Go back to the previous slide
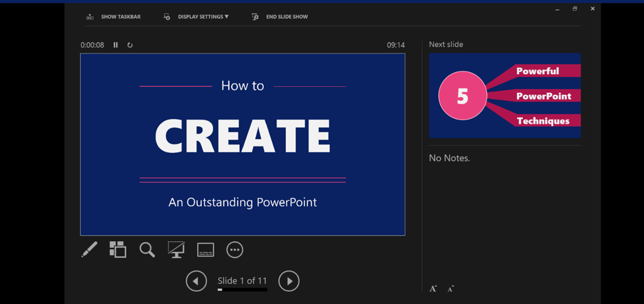 pyautogui.click(x=196, y=281)
